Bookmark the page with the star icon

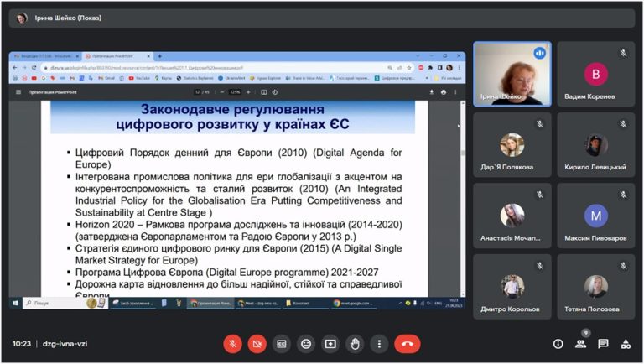408,67
